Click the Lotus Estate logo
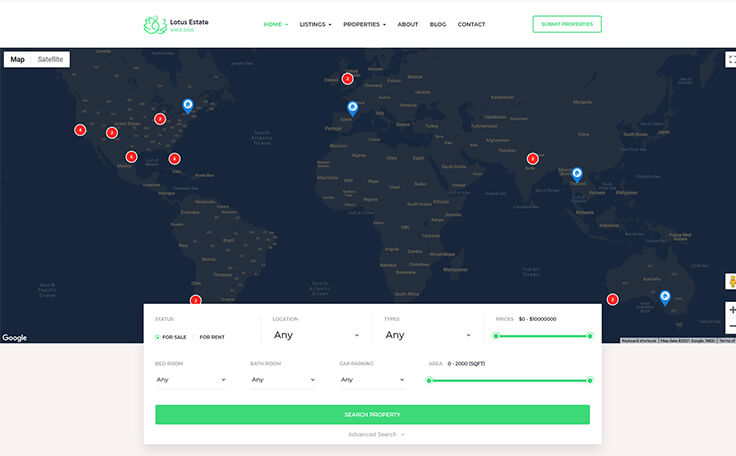 point(176,24)
